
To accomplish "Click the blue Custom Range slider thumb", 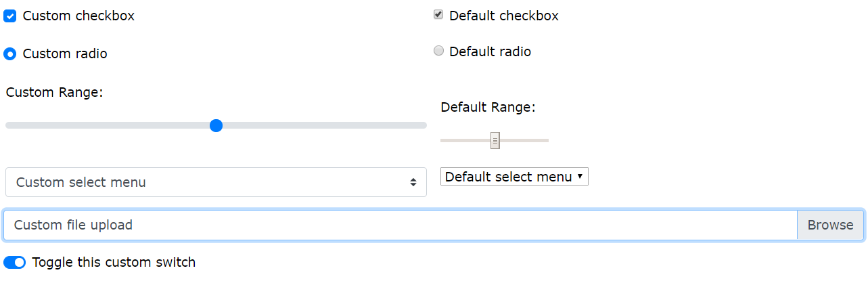I will (x=216, y=125).
